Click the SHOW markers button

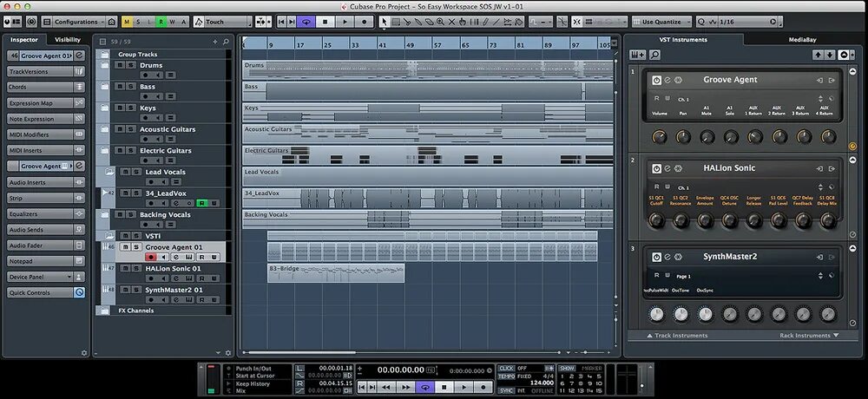click(x=566, y=369)
